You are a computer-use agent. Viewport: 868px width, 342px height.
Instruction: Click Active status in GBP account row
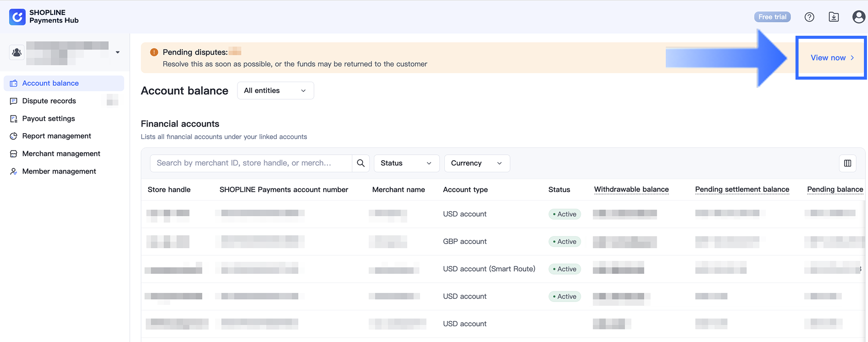pyautogui.click(x=565, y=241)
